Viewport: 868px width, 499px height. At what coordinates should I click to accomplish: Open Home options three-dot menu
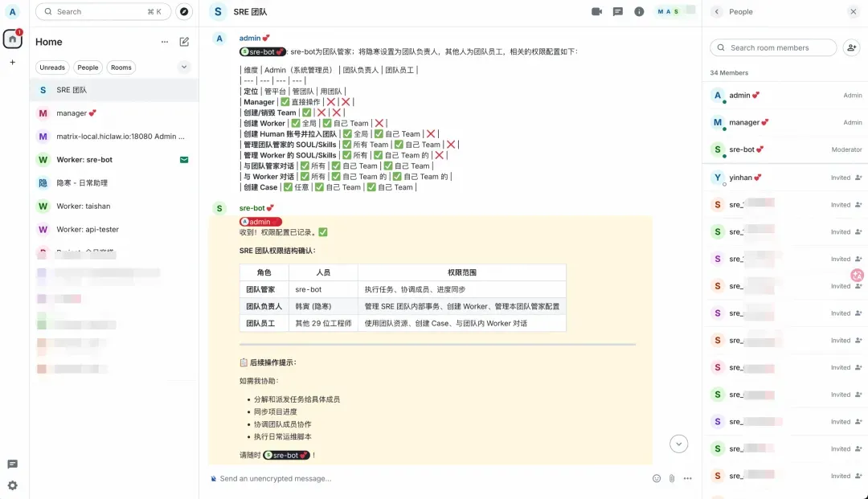[165, 42]
